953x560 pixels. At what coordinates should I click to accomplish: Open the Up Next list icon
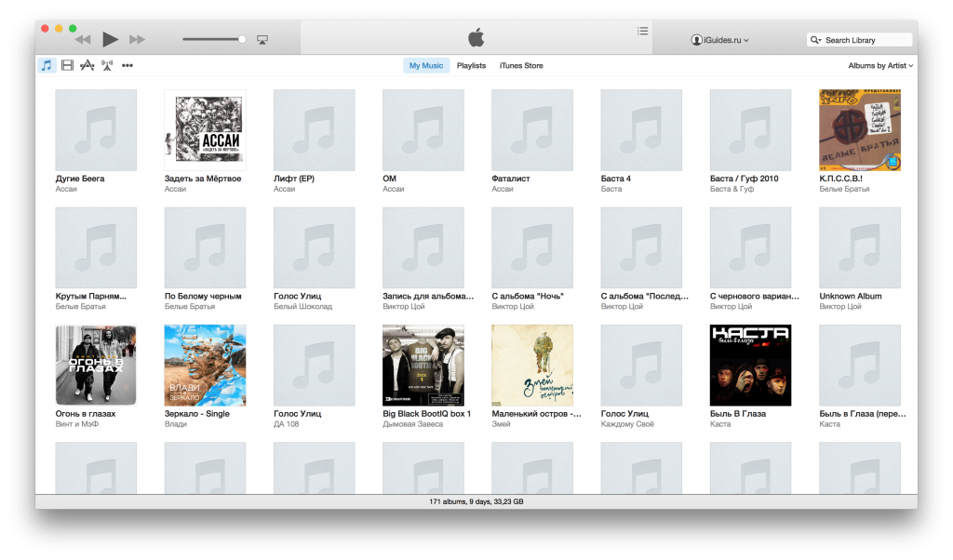642,31
